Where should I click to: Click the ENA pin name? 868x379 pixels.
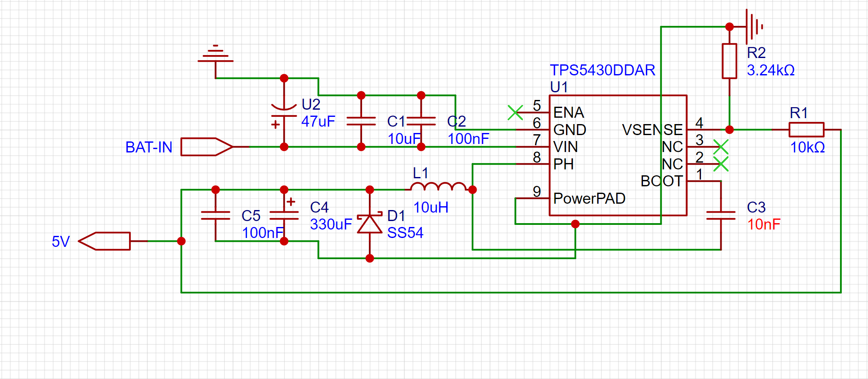(569, 113)
